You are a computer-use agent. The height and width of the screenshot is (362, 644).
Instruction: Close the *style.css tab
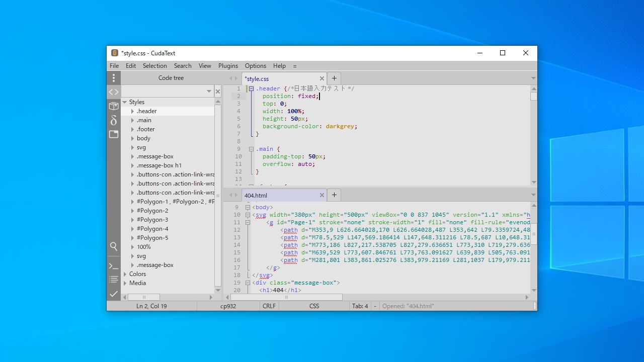click(x=322, y=78)
